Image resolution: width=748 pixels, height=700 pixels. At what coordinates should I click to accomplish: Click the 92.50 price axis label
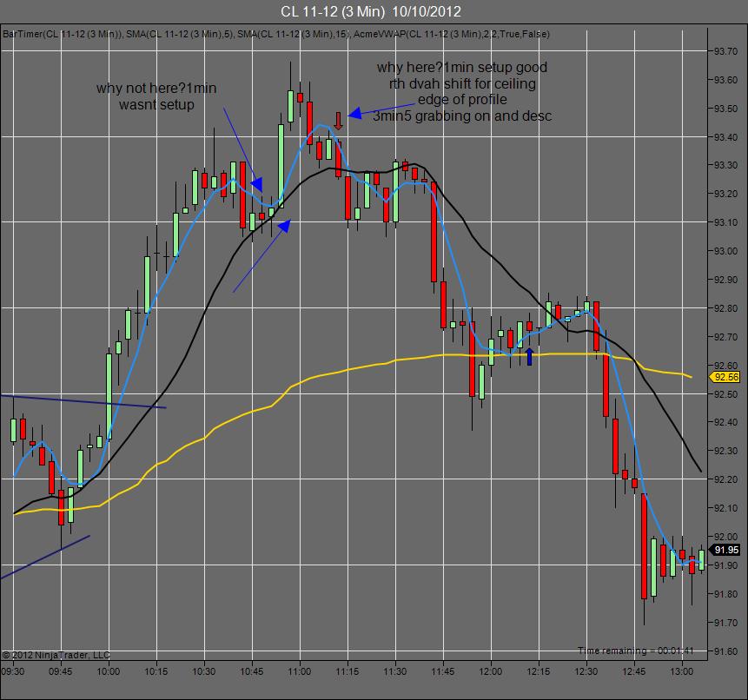point(725,394)
